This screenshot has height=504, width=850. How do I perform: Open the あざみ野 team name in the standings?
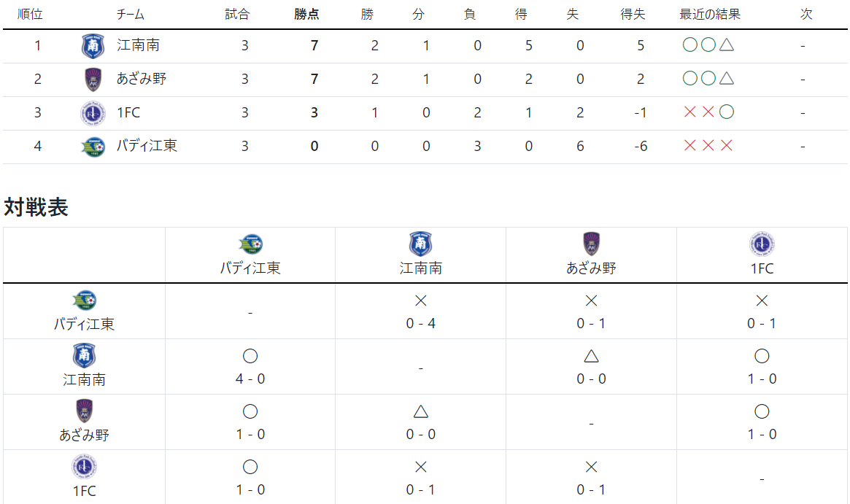coord(142,79)
